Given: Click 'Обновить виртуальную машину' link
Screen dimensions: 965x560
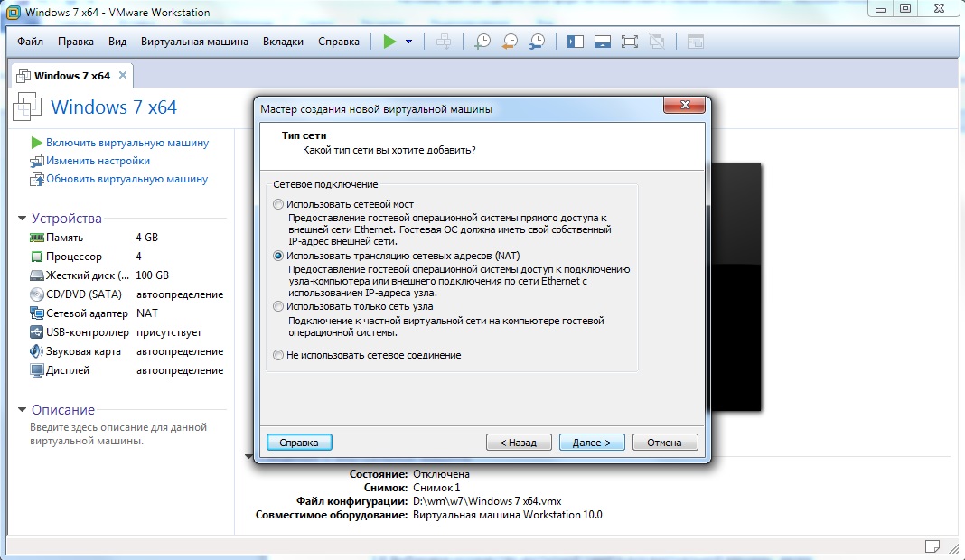Looking at the screenshot, I should coord(126,179).
